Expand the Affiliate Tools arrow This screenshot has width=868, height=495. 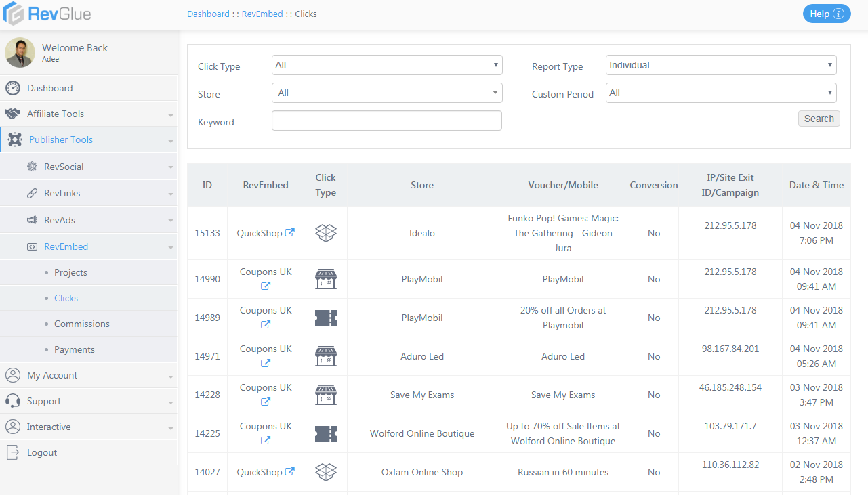click(171, 116)
